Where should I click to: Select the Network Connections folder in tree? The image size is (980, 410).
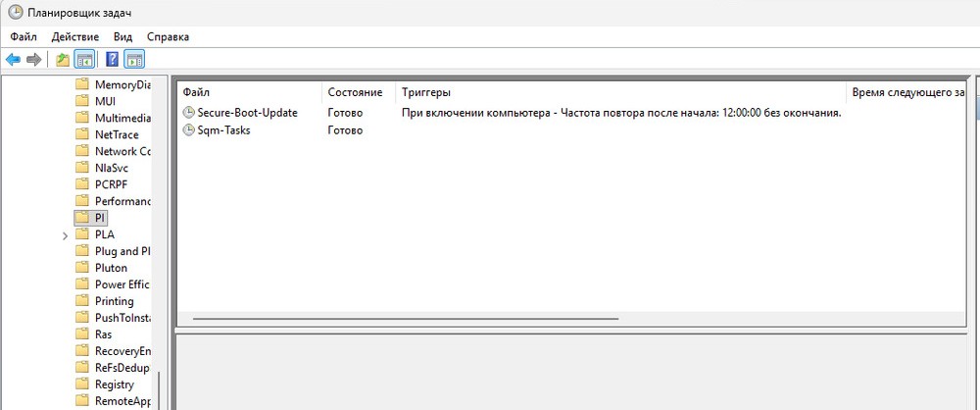122,151
